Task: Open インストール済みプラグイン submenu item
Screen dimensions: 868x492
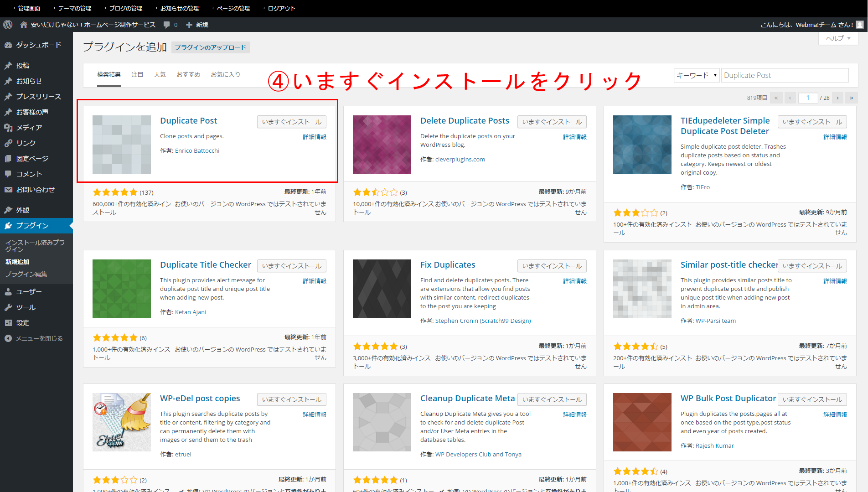Action: (x=35, y=246)
